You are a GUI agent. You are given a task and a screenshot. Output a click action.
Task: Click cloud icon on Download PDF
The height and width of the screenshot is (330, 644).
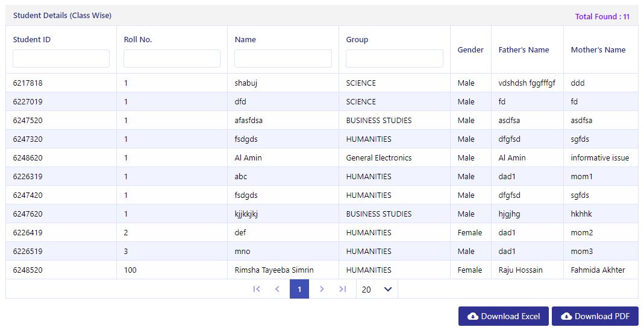[567, 316]
